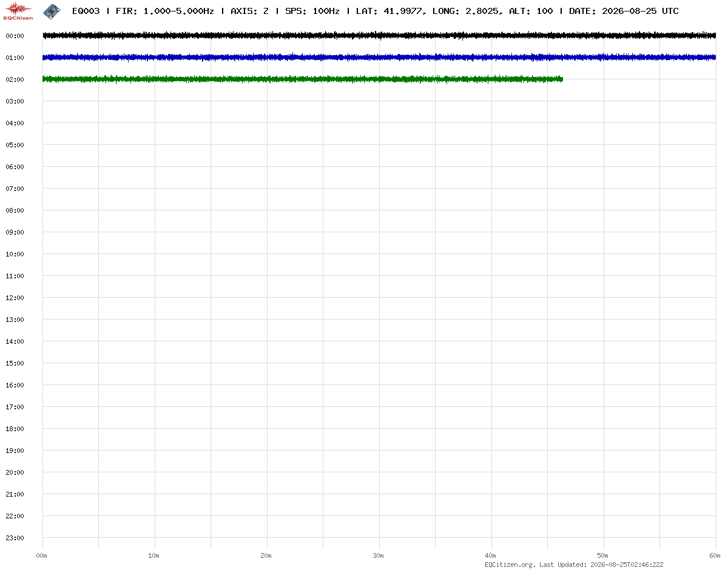This screenshot has width=728, height=570.
Task: Click the EQCitizen red seismograph logo
Action: [18, 10]
